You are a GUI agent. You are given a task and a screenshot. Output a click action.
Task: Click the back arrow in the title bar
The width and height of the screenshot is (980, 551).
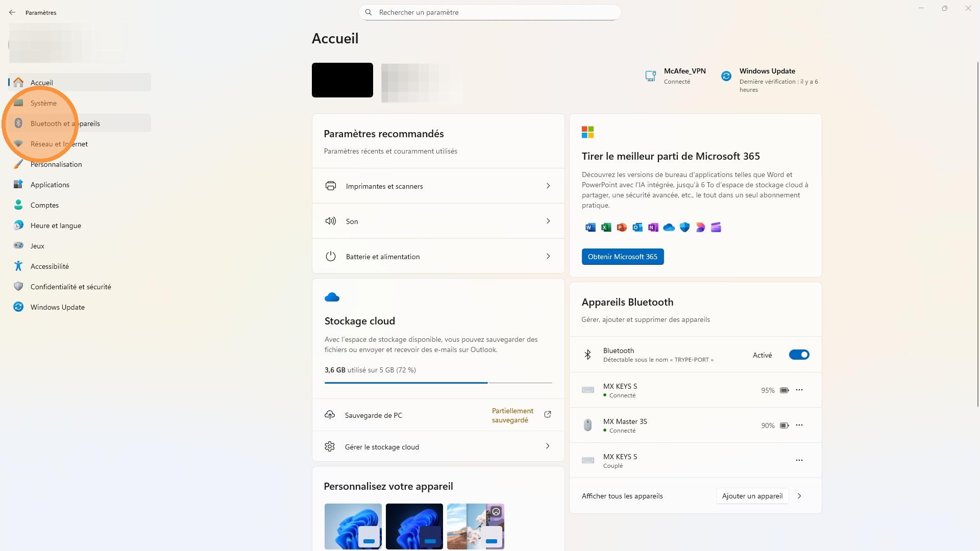[x=12, y=12]
